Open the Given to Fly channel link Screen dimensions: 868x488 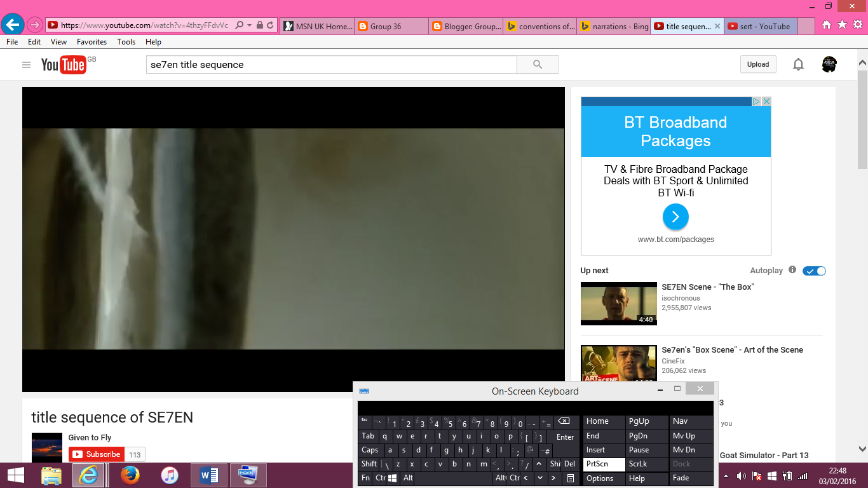[90, 437]
